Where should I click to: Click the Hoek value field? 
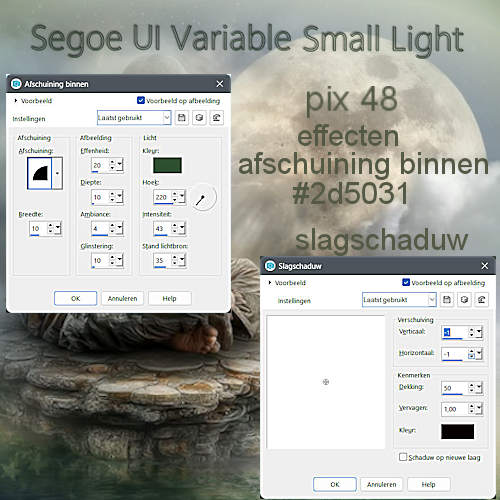tap(162, 197)
